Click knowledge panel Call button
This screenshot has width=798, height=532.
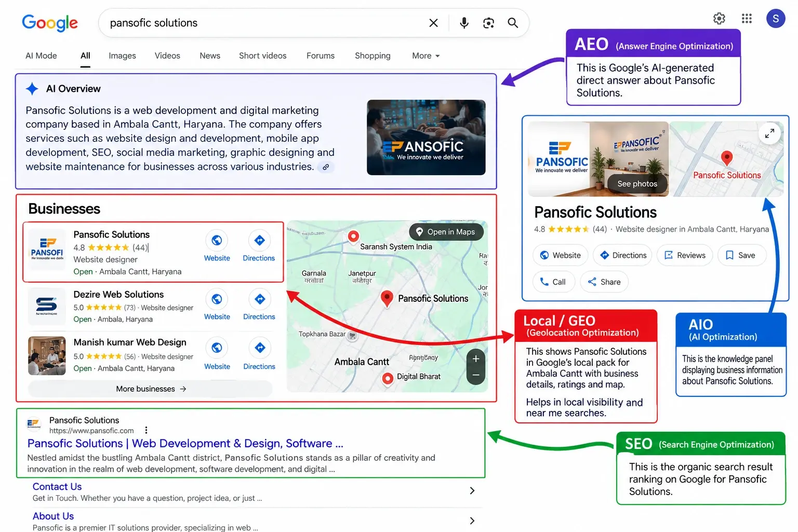(x=553, y=282)
